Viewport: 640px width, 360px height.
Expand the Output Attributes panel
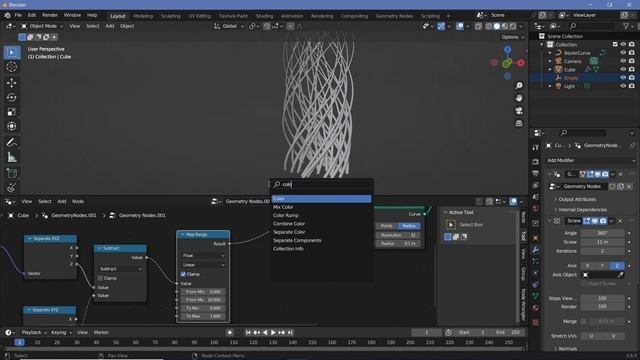click(577, 199)
